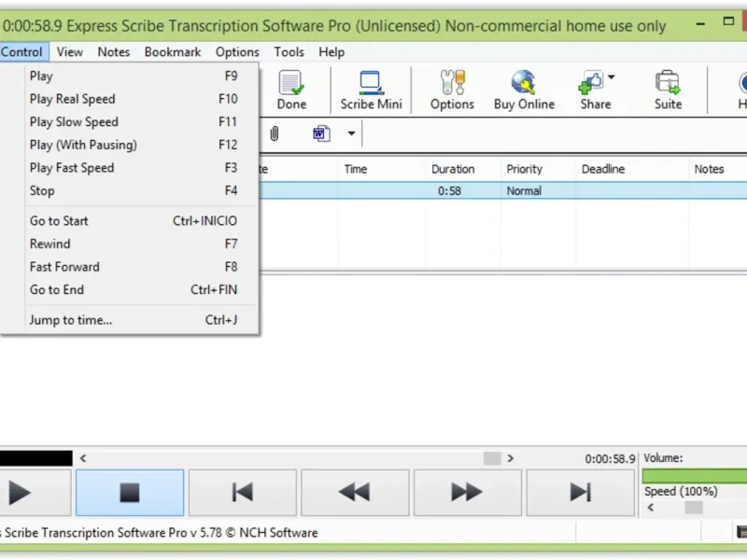The height and width of the screenshot is (560, 747).
Task: Click the skip-to-start transport button
Action: (x=243, y=493)
